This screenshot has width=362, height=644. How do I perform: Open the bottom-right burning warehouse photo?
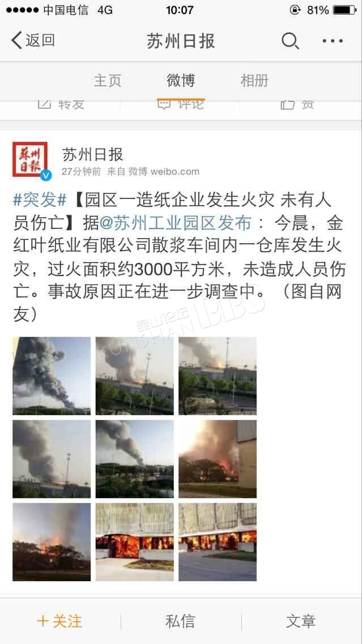(x=218, y=542)
